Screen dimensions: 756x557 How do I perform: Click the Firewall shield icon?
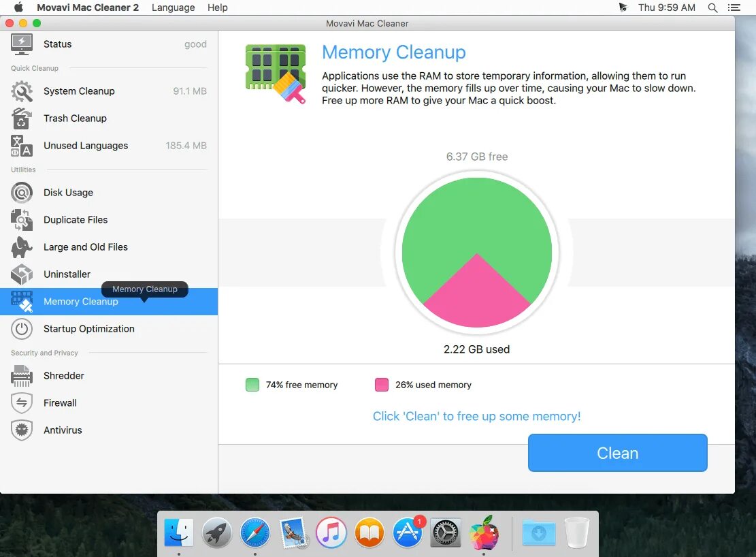pos(22,403)
